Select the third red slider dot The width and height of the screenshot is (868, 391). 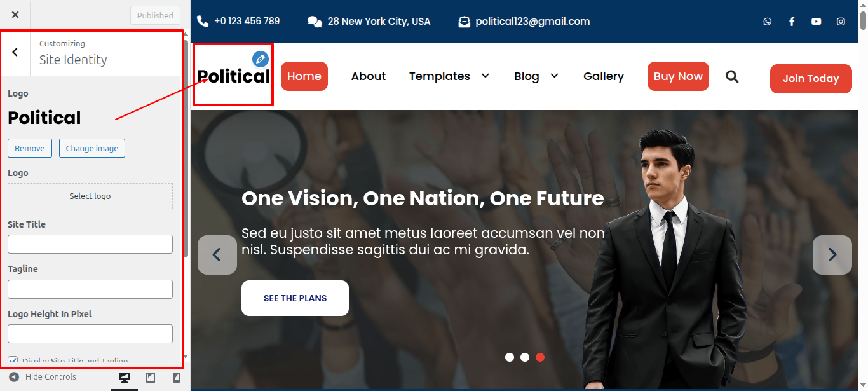pyautogui.click(x=540, y=357)
